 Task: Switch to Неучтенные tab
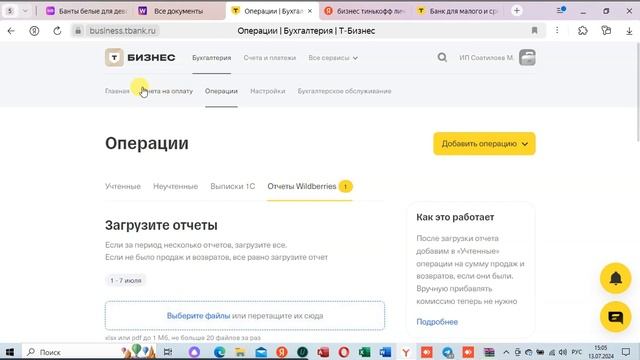point(176,187)
